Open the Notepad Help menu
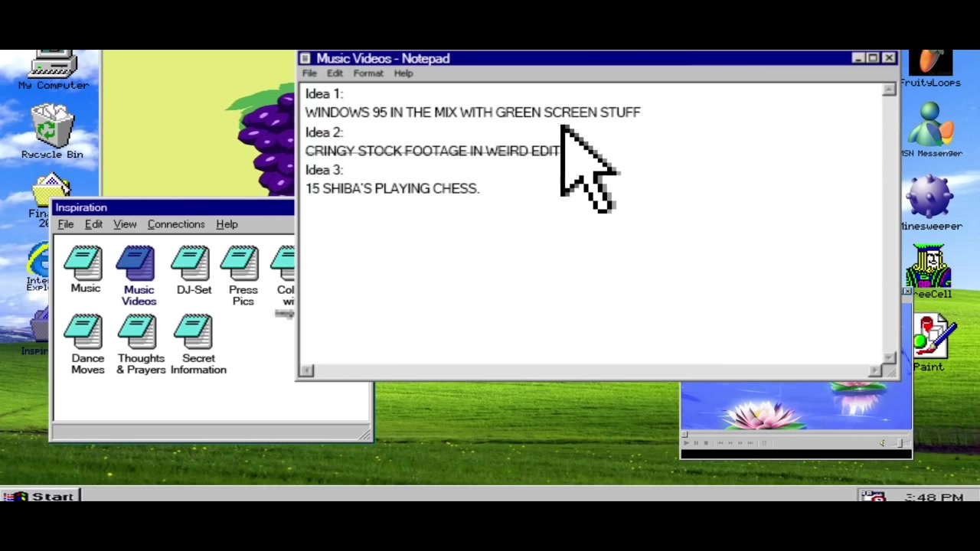980x551 pixels. 403,73
